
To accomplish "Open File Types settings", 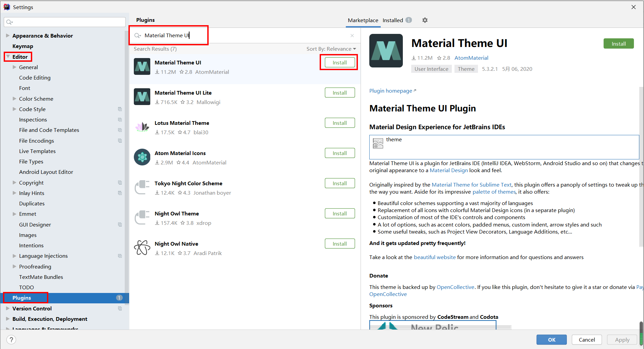I will coord(31,161).
